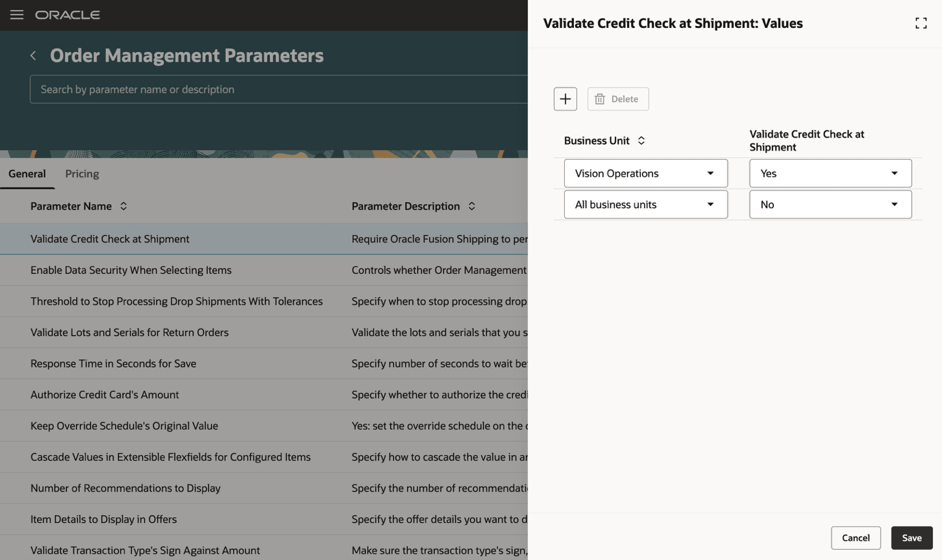Click the Business Unit column header
942x560 pixels.
click(596, 141)
